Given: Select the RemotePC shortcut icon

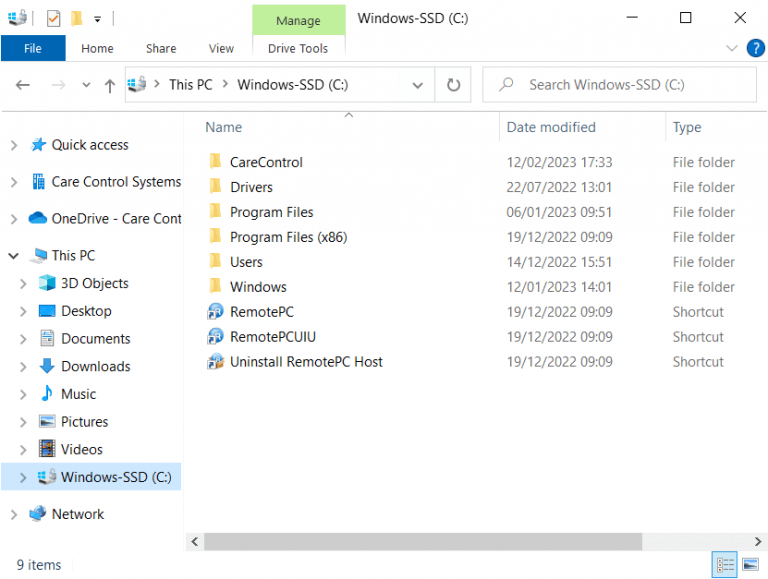Looking at the screenshot, I should tap(216, 311).
